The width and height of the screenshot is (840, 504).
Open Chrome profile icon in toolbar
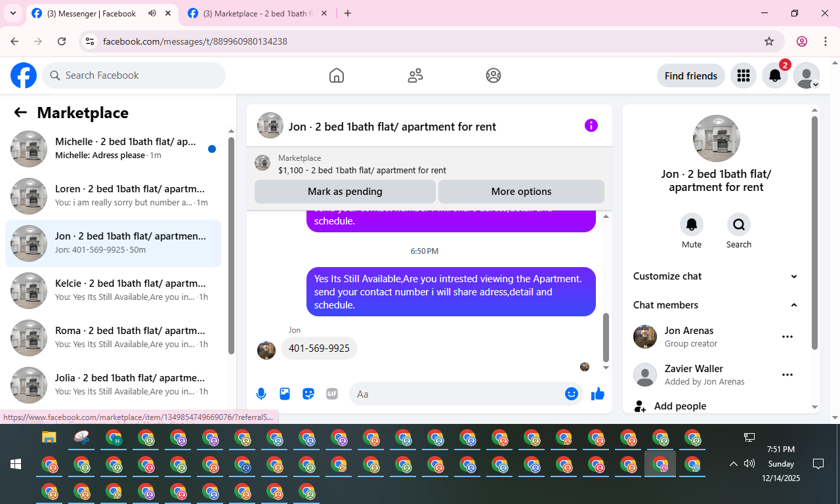point(802,41)
